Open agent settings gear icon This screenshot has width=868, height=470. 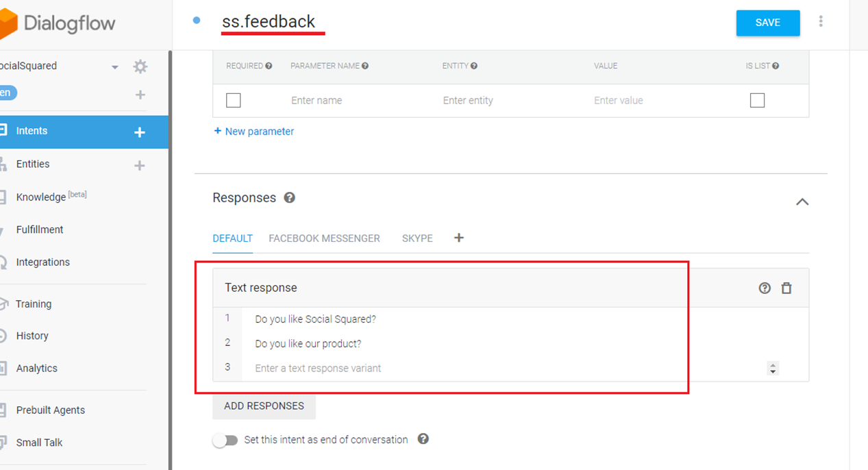[x=140, y=66]
